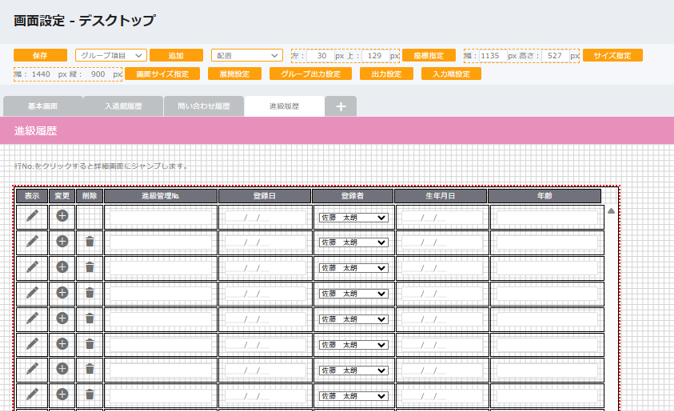Click the 左 position field showing 30

[320, 55]
